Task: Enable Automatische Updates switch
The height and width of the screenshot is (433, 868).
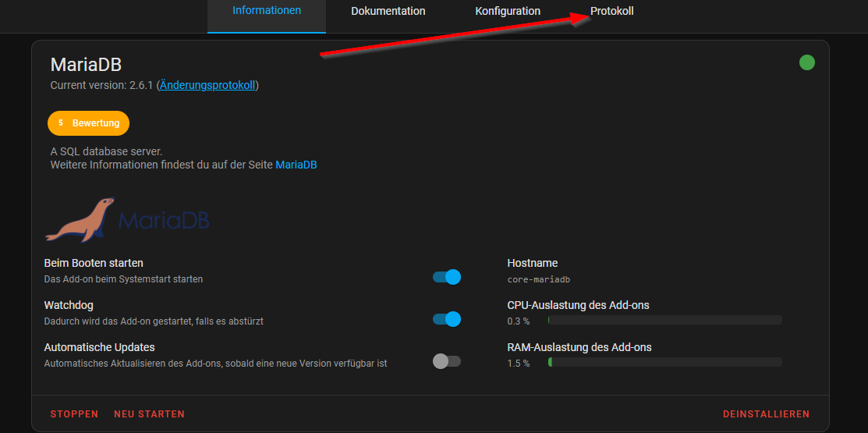Action: (447, 361)
